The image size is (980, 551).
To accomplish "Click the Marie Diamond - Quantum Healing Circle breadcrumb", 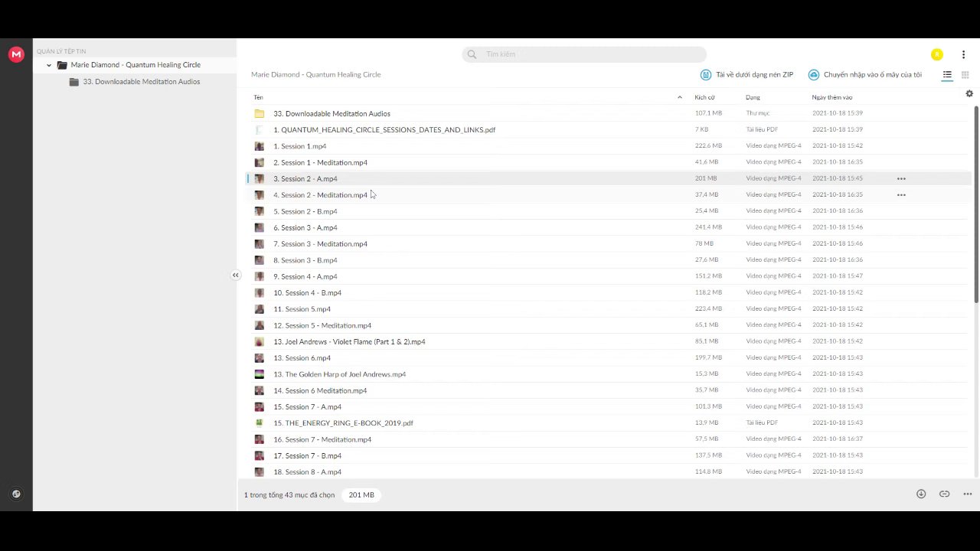I will (315, 75).
